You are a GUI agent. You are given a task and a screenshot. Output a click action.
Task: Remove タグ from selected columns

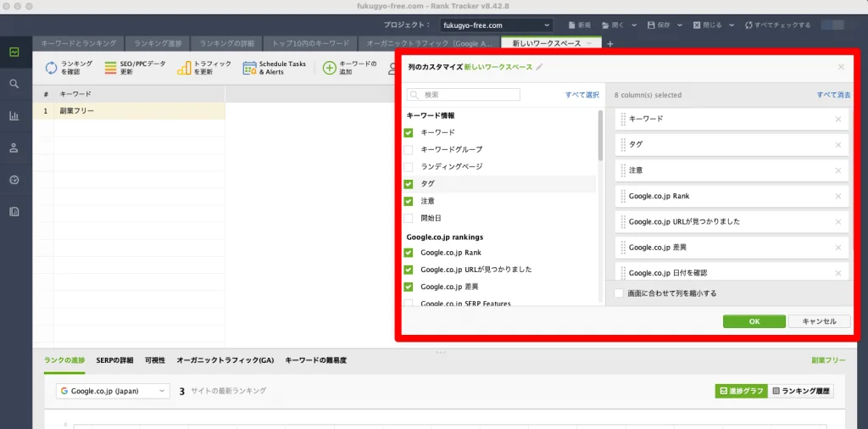coord(838,145)
